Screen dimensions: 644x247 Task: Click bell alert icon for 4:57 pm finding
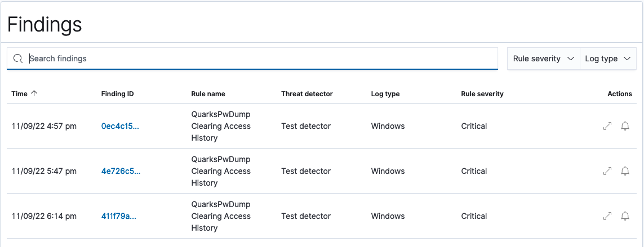[625, 126]
